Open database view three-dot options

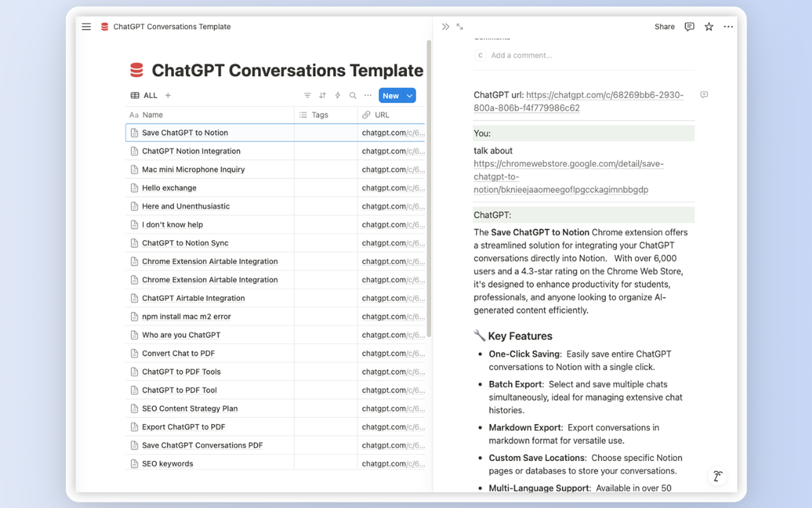368,95
